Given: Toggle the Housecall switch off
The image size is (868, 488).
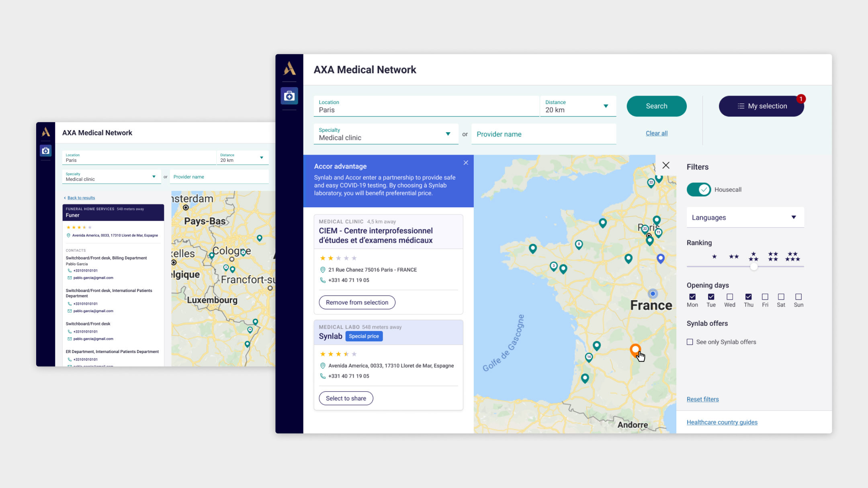Looking at the screenshot, I should point(699,190).
